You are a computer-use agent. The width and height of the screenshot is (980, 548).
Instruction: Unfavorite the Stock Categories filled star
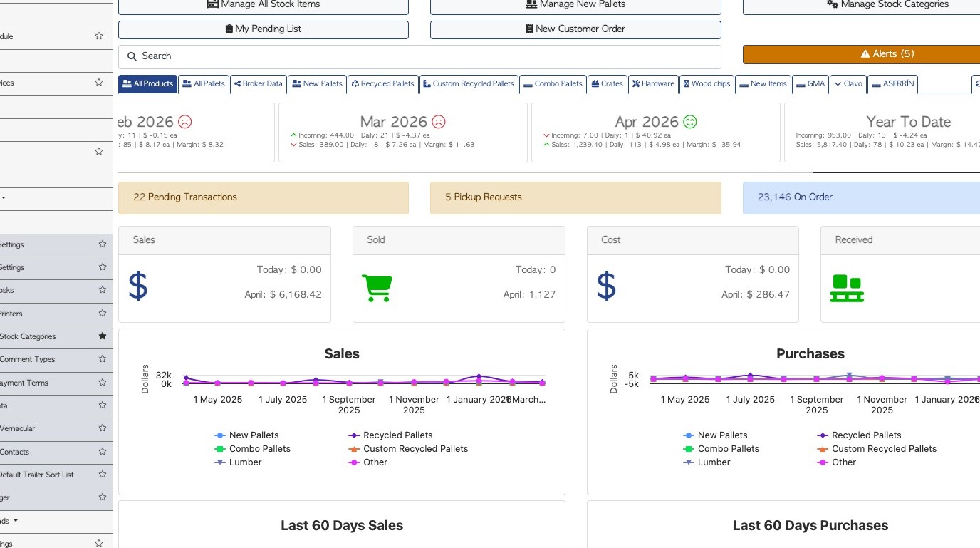click(x=103, y=336)
